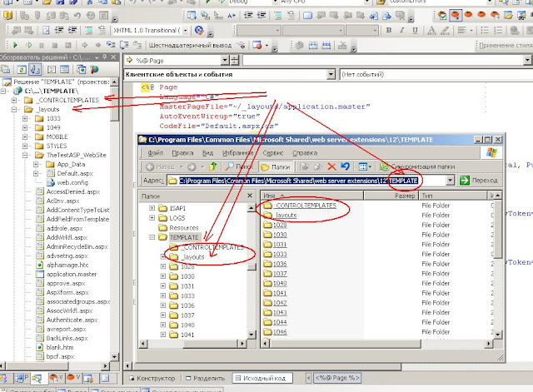
Task: Toggle bold formatting in Visual Studio toolbar
Action: 389,30
